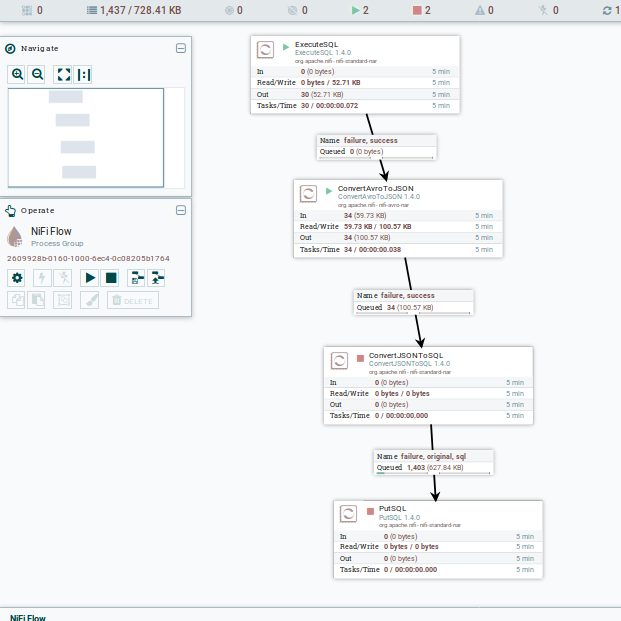Start the flow with the play button
Viewport: 621px width, 621px height.
90,278
